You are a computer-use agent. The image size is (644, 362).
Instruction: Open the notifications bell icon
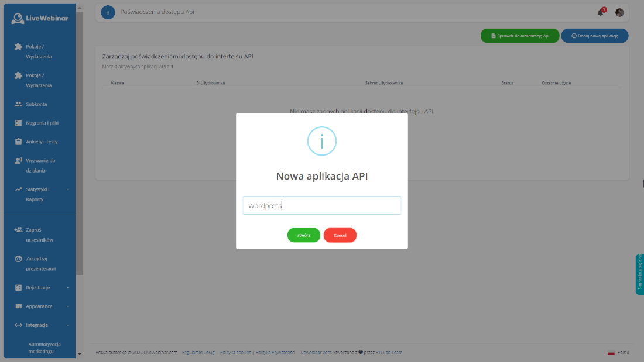point(600,12)
